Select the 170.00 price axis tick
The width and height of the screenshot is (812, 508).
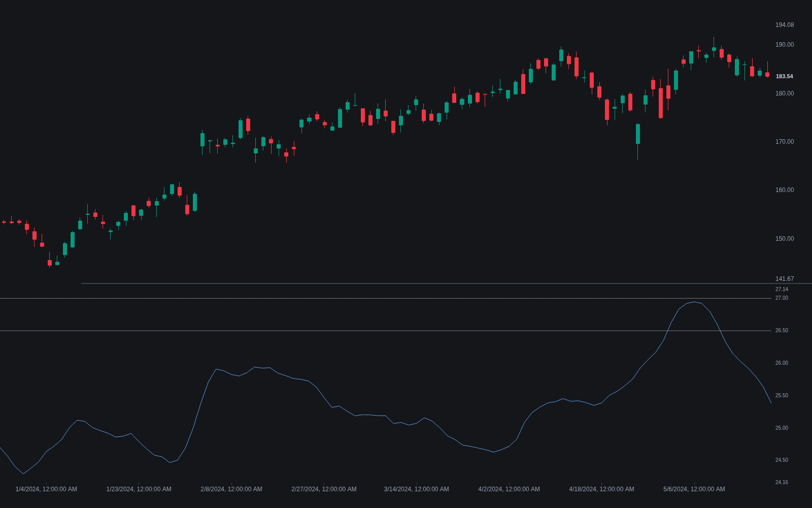pos(785,142)
